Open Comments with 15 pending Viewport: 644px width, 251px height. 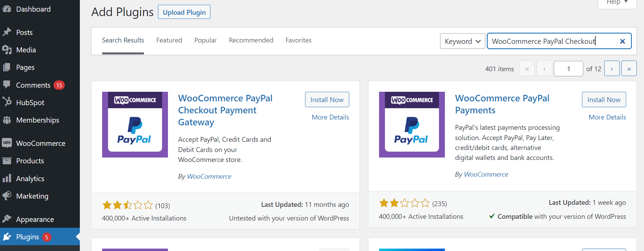click(x=40, y=85)
